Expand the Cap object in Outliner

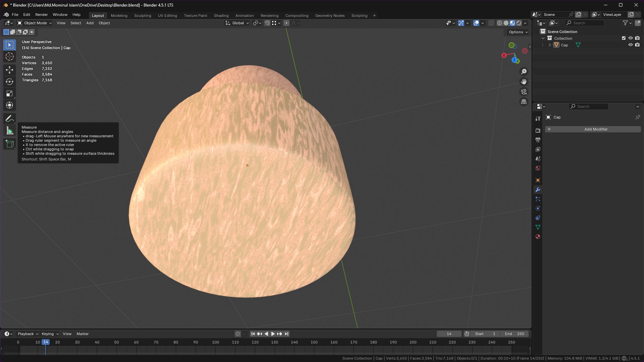click(x=549, y=45)
